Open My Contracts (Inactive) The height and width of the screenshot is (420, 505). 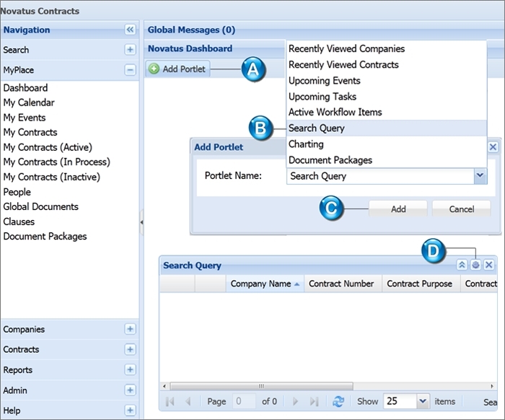click(51, 177)
